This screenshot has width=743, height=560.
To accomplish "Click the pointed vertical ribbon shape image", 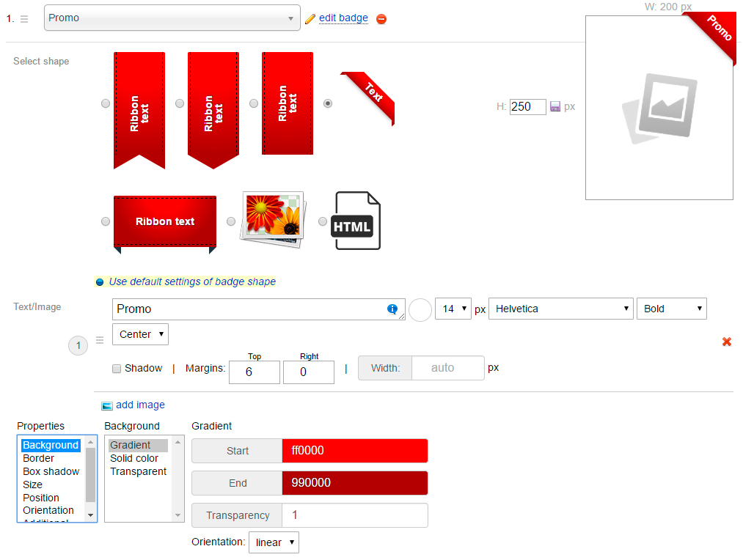I will point(213,110).
